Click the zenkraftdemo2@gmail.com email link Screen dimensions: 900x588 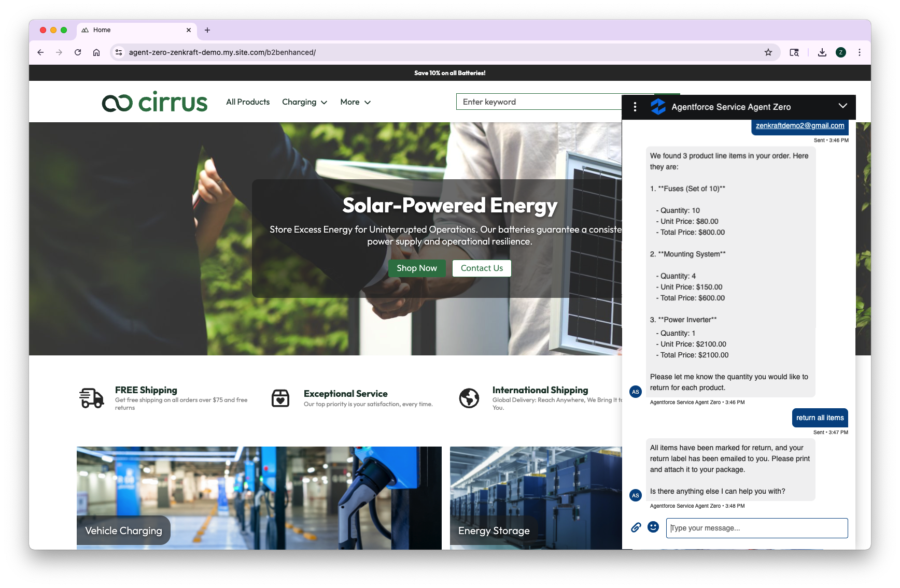[799, 125]
